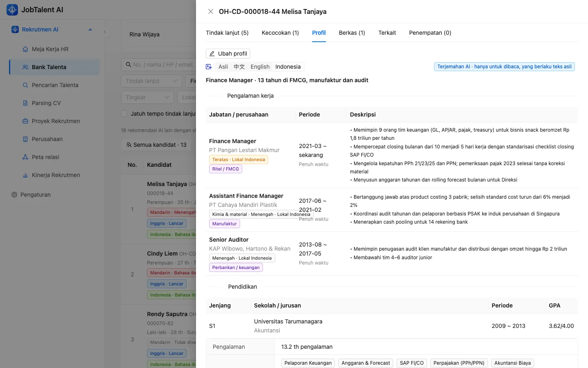The image size is (588, 368).
Task: Click the JobTalent AI logo icon
Action: pyautogui.click(x=12, y=10)
